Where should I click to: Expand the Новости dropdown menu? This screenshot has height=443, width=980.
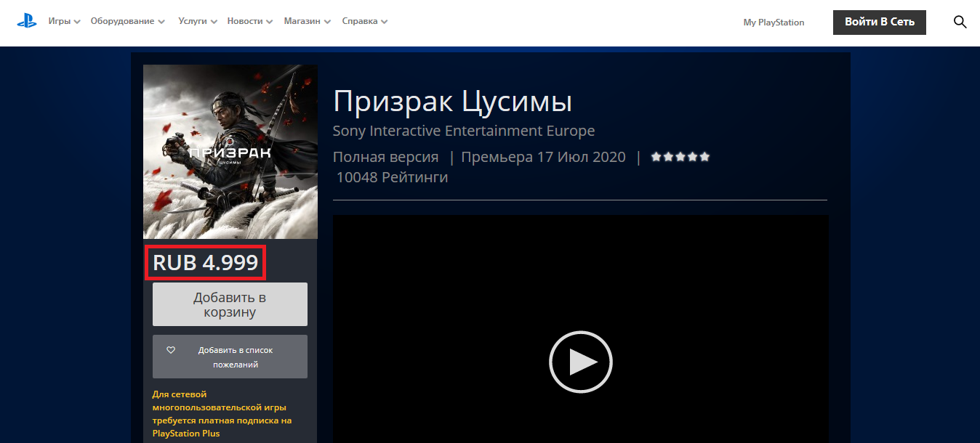click(x=250, y=22)
